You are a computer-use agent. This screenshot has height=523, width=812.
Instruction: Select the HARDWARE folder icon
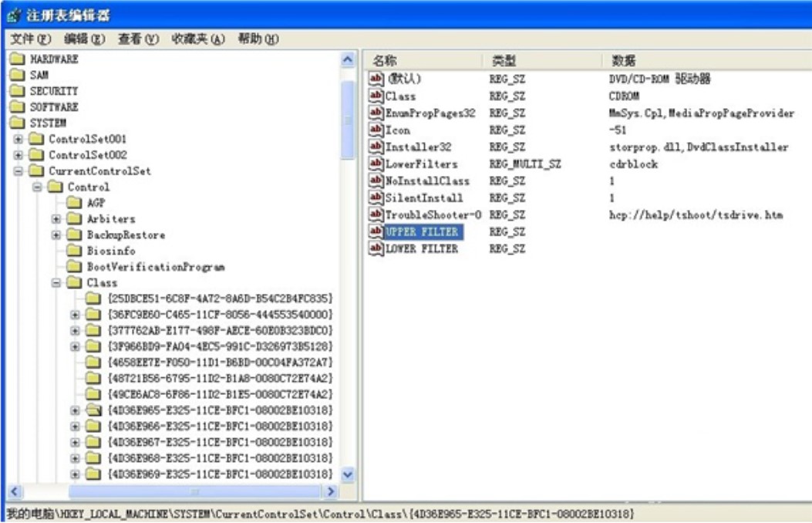tap(17, 59)
